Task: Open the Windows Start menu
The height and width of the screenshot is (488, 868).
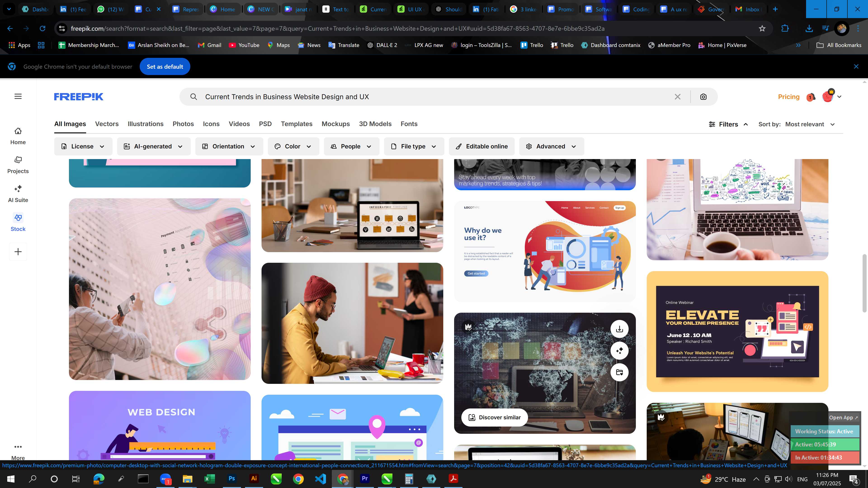Action: pyautogui.click(x=11, y=479)
